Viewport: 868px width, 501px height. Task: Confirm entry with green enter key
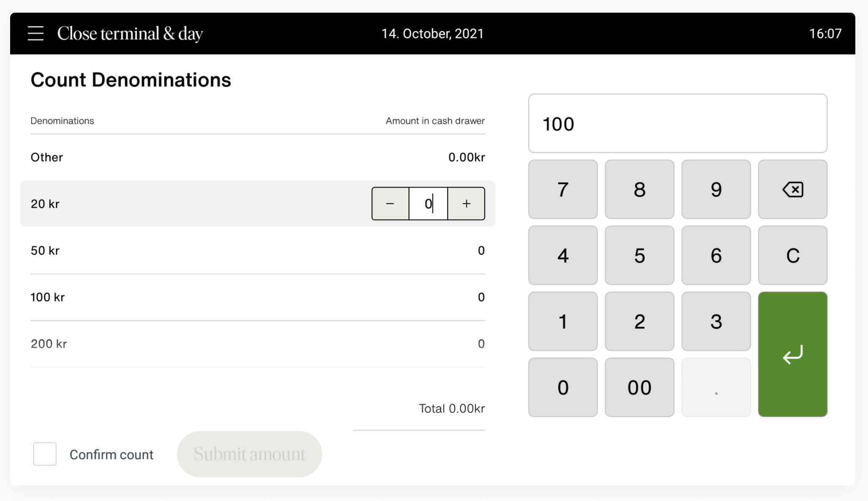pyautogui.click(x=792, y=354)
